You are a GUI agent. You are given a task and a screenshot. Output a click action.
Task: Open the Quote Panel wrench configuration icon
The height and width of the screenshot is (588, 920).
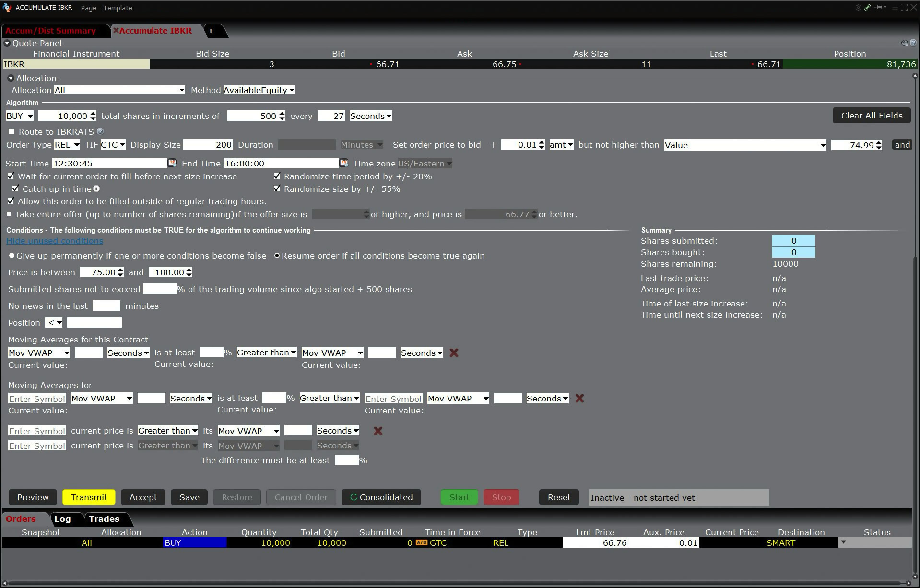pos(904,43)
